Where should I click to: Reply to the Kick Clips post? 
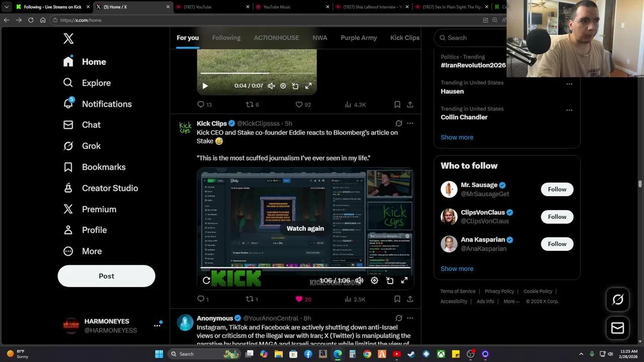tap(203, 299)
